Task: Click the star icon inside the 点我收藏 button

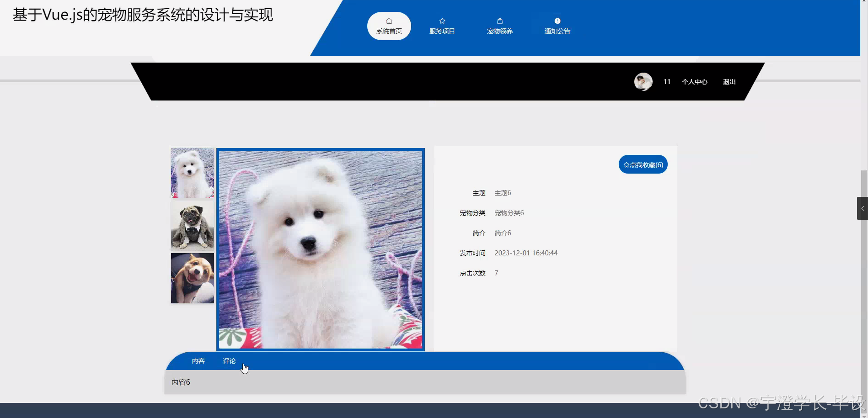Action: click(626, 164)
